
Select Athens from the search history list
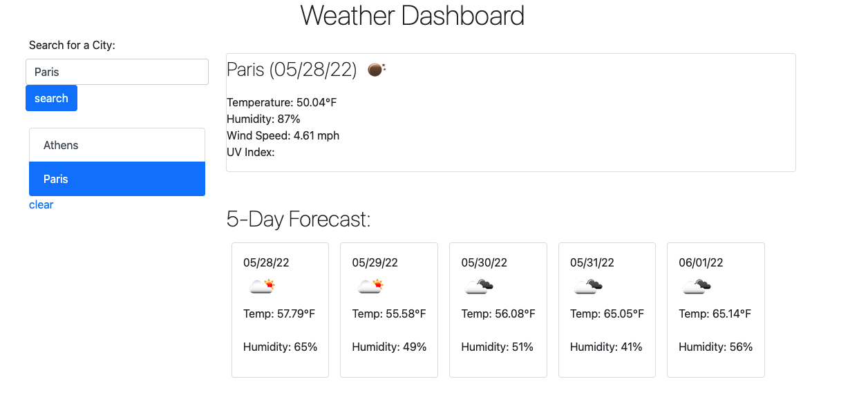tap(61, 145)
